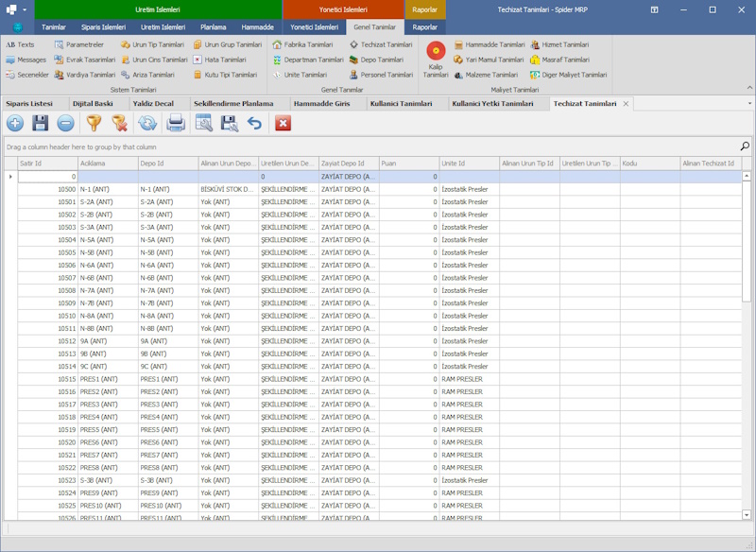Open Hizmet Tanimlari
The height and width of the screenshot is (552, 756).
tap(559, 44)
